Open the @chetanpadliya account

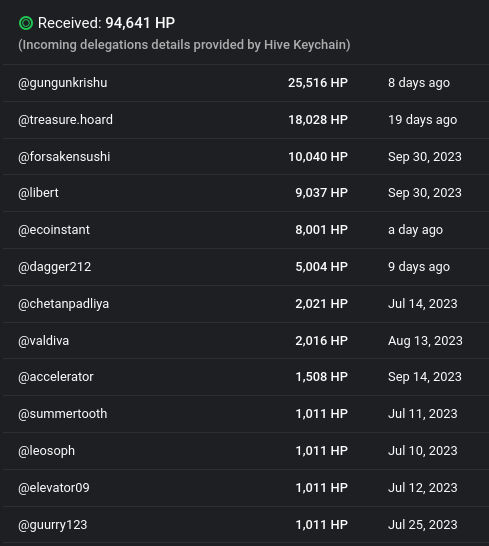63,304
